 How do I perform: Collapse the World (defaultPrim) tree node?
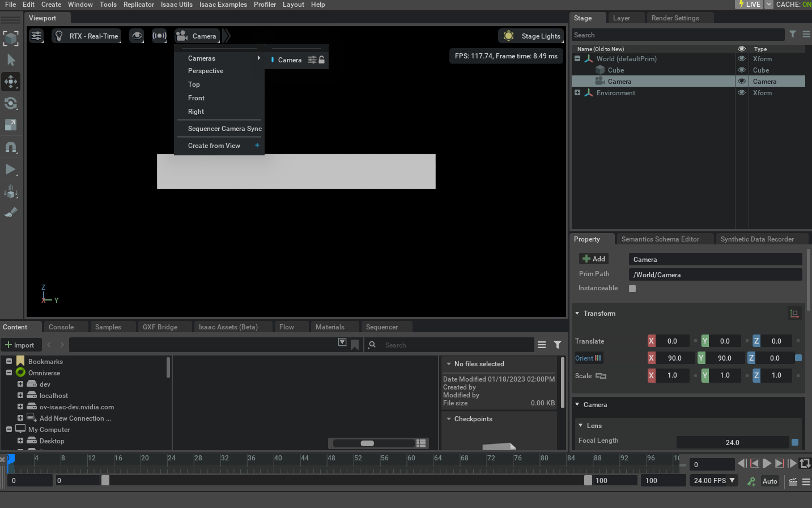tap(577, 58)
